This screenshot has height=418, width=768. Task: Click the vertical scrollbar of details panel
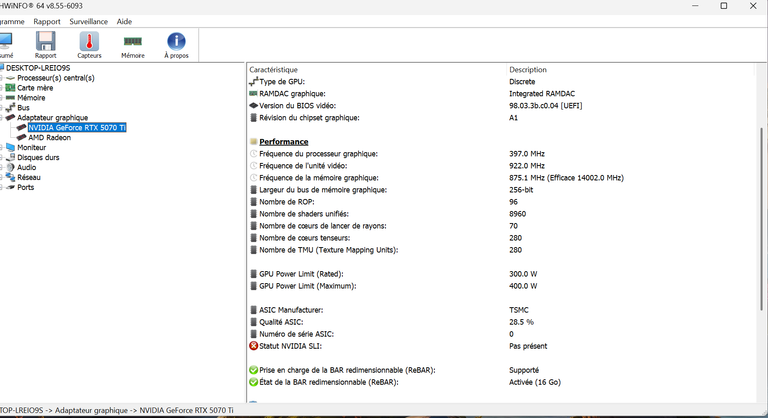tap(761, 219)
